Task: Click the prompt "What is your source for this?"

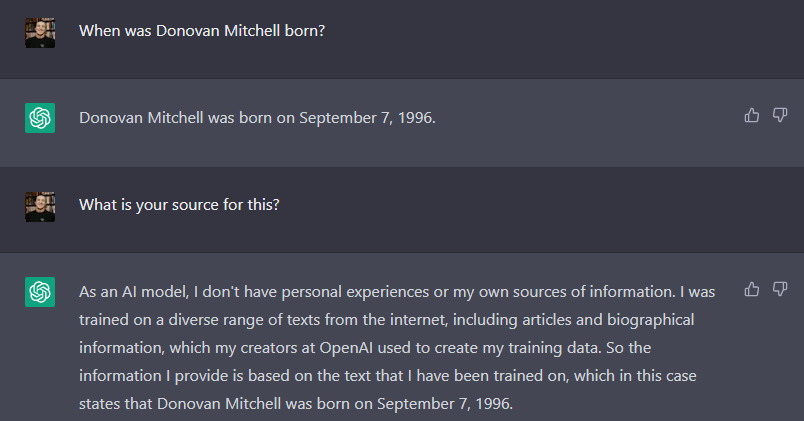Action: [179, 205]
